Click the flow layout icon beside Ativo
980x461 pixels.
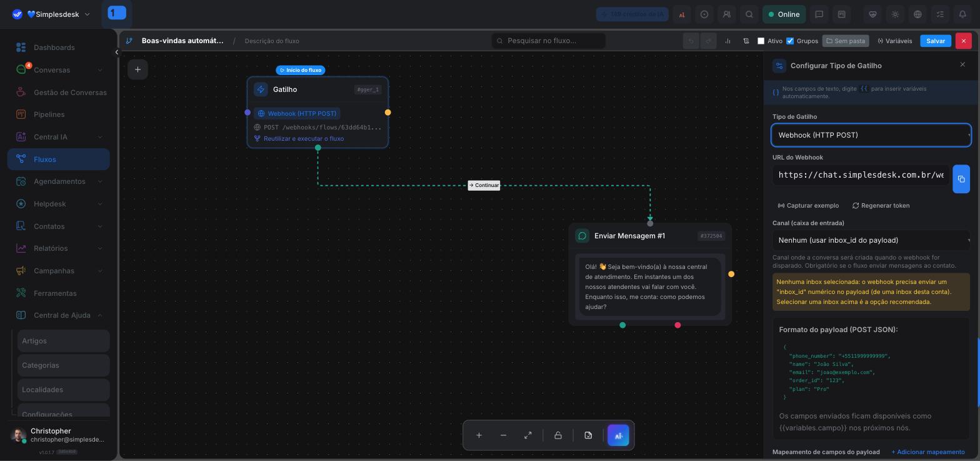pyautogui.click(x=746, y=41)
